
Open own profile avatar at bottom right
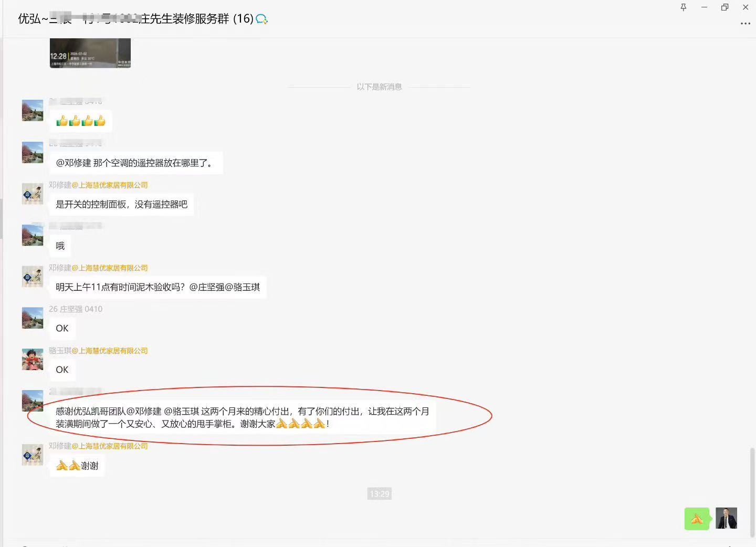point(727,518)
